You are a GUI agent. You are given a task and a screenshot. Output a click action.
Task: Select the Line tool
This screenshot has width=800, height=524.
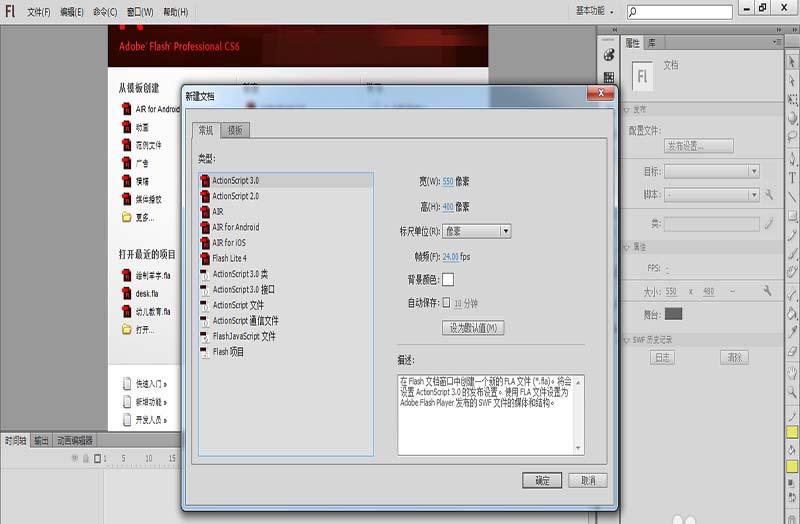(792, 196)
